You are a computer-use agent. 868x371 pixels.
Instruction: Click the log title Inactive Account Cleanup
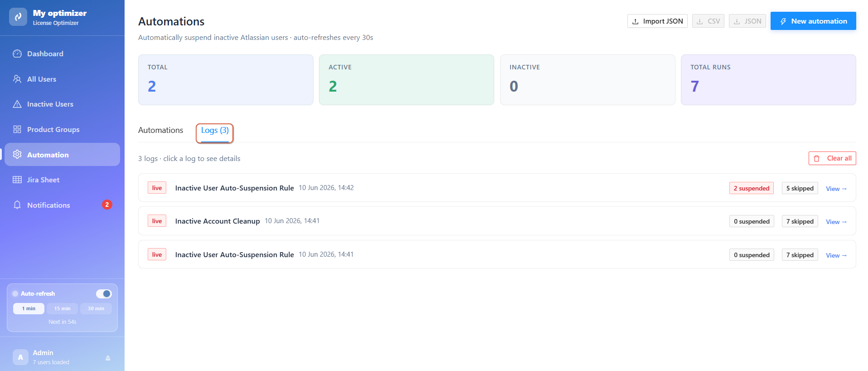click(x=217, y=221)
